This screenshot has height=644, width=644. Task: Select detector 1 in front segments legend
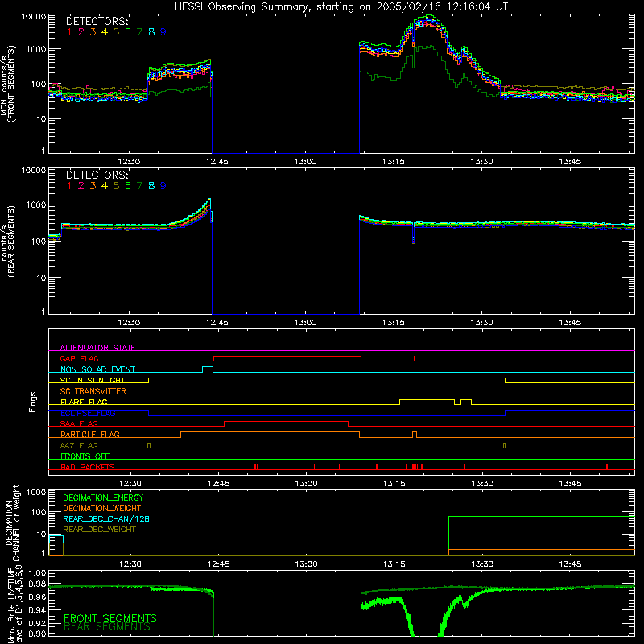(x=69, y=32)
